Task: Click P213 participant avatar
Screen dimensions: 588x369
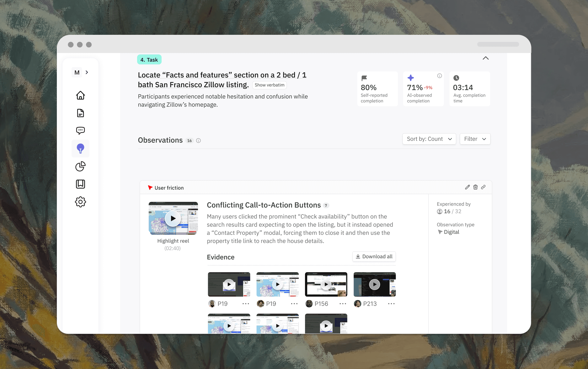Action: click(x=357, y=303)
